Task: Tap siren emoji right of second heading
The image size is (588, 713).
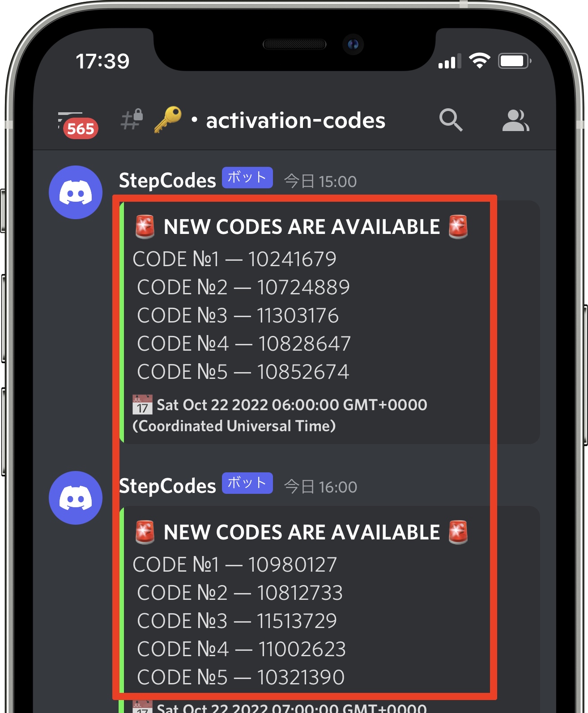Action: 458,532
